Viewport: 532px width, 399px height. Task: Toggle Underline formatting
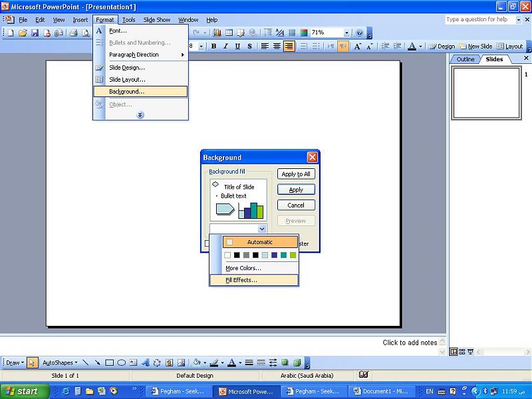[x=237, y=46]
